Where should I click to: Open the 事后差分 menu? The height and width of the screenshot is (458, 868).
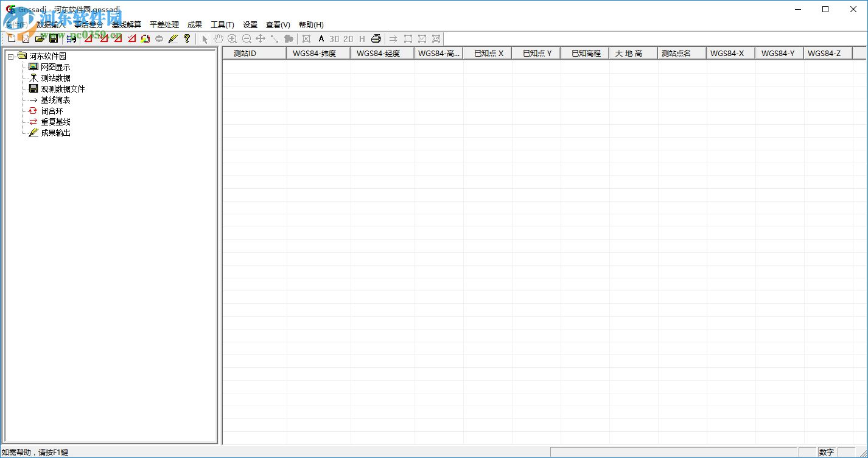tap(88, 25)
